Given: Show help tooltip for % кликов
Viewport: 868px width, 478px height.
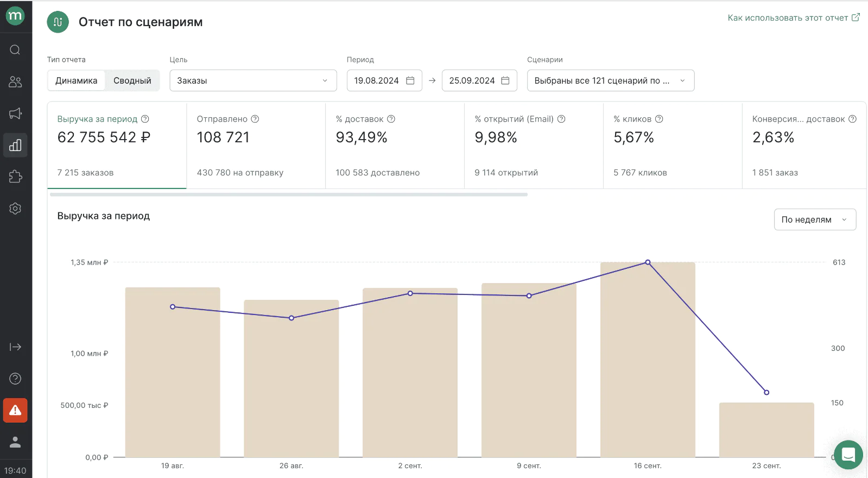Looking at the screenshot, I should click(x=659, y=119).
